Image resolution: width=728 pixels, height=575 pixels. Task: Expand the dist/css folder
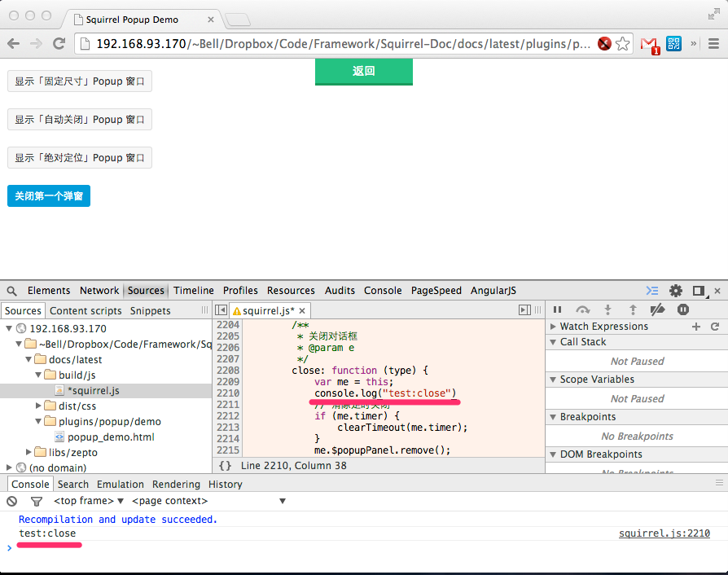[x=38, y=406]
